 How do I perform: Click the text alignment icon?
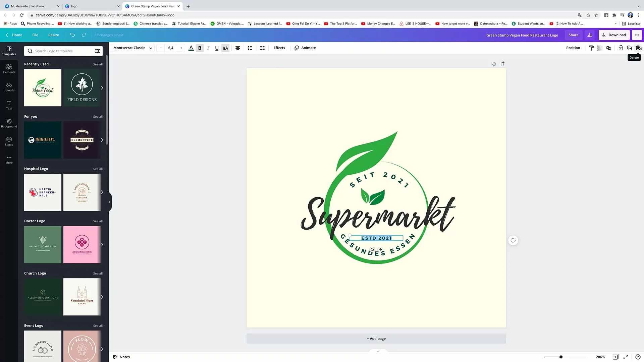tap(237, 48)
